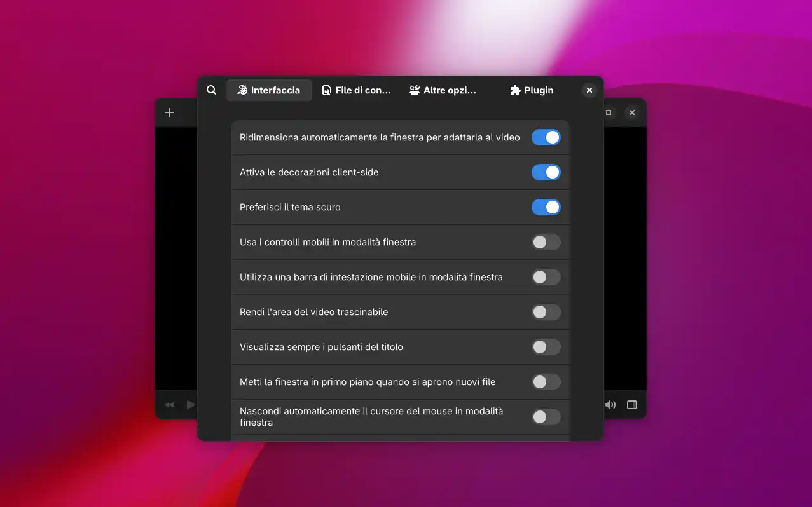Click the play button in the player window
The image size is (812, 507).
pyautogui.click(x=190, y=405)
